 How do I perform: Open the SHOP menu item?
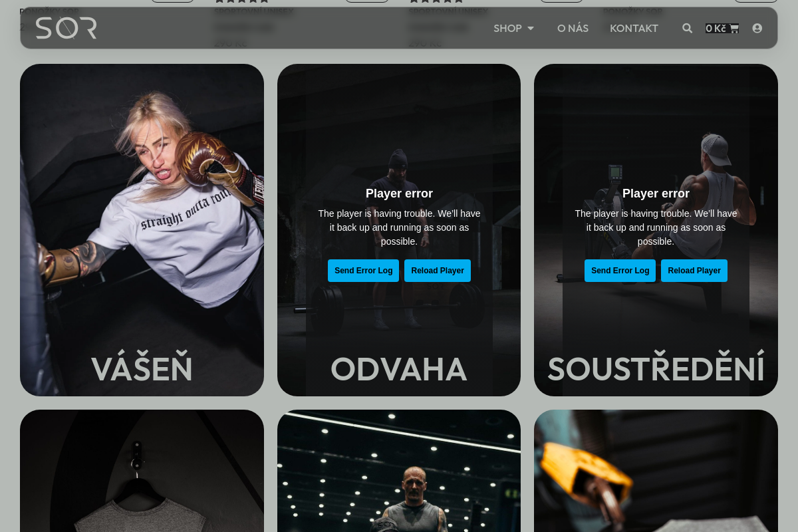click(507, 29)
